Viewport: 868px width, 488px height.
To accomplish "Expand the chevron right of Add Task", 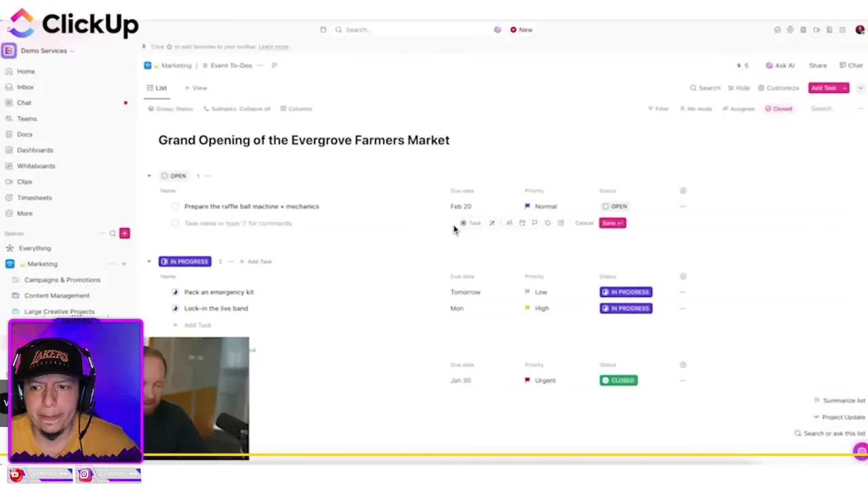I will [861, 88].
